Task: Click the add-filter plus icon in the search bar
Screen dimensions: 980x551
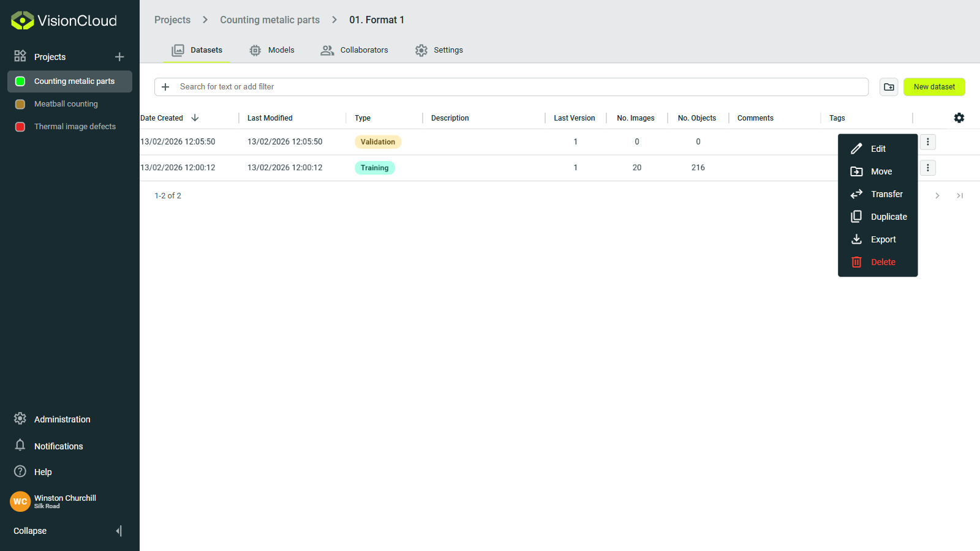Action: pyautogui.click(x=165, y=86)
